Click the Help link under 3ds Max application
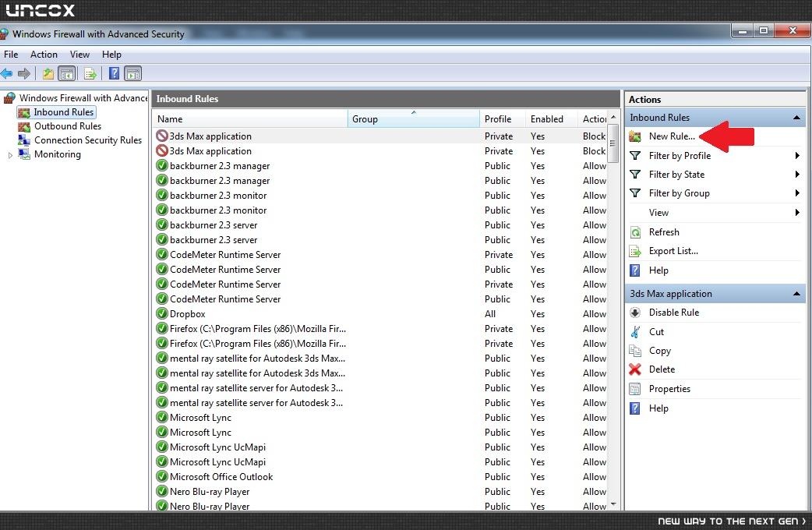The image size is (812, 530). click(658, 408)
